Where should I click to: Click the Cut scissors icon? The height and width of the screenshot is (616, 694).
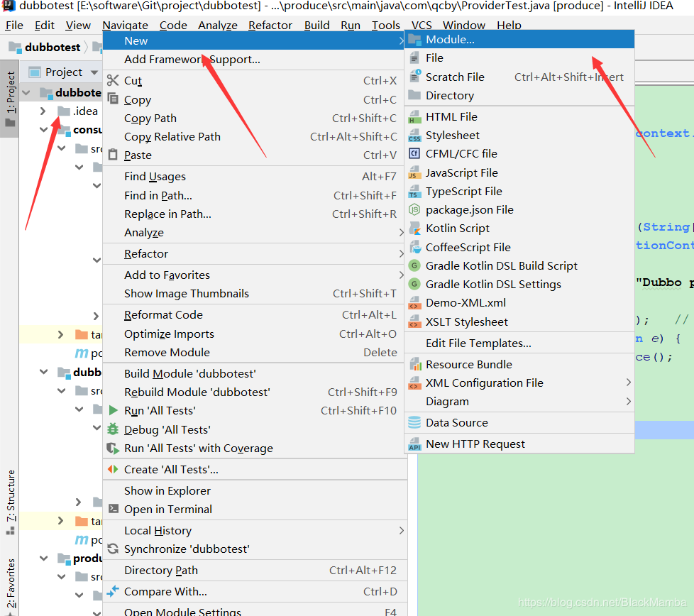coord(113,80)
